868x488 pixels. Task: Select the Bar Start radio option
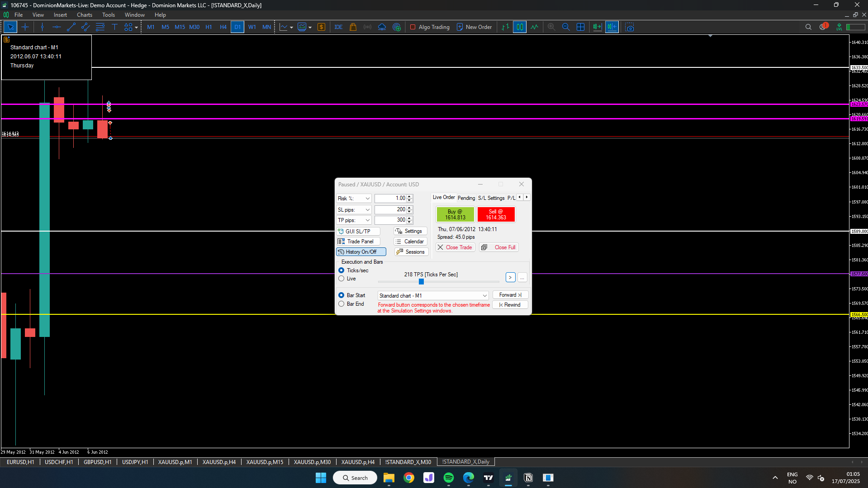[x=342, y=295]
